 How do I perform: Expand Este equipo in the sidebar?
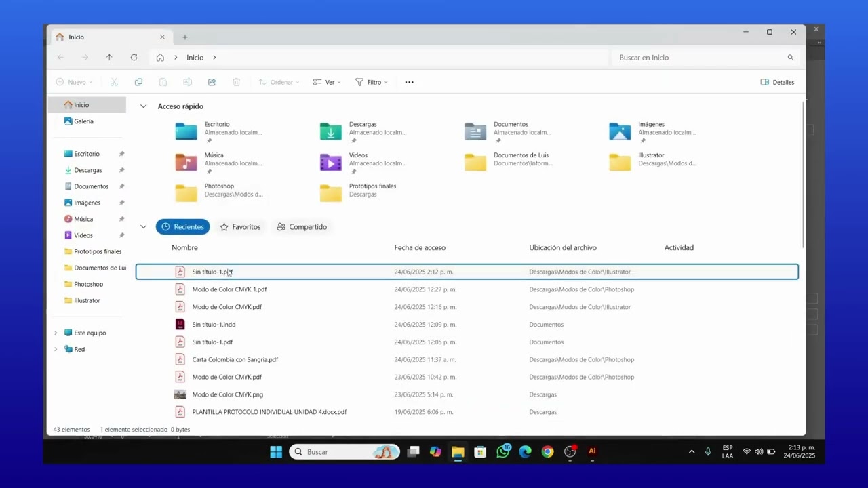click(56, 333)
